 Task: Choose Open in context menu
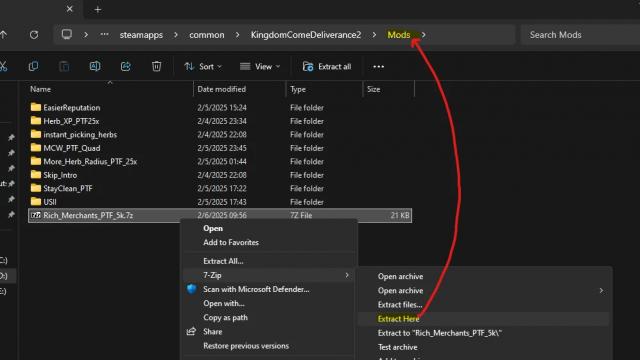point(213,229)
